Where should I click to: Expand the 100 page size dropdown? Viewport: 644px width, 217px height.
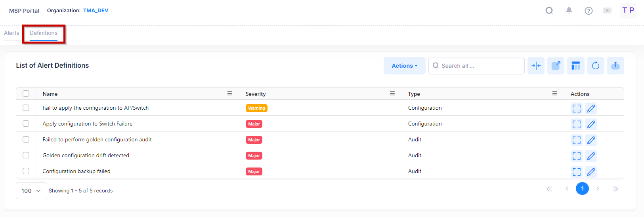pyautogui.click(x=31, y=191)
